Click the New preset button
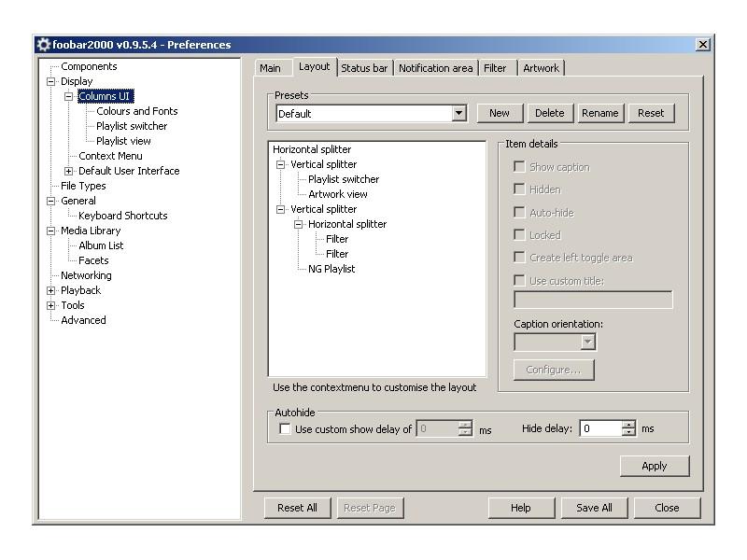Screen dimensions: 747x560 pos(500,113)
